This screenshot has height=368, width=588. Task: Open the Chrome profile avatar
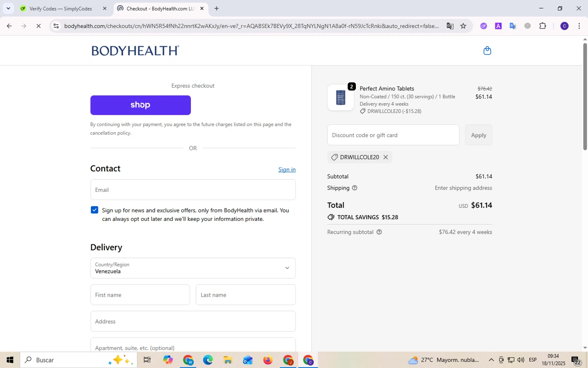pyautogui.click(x=564, y=26)
